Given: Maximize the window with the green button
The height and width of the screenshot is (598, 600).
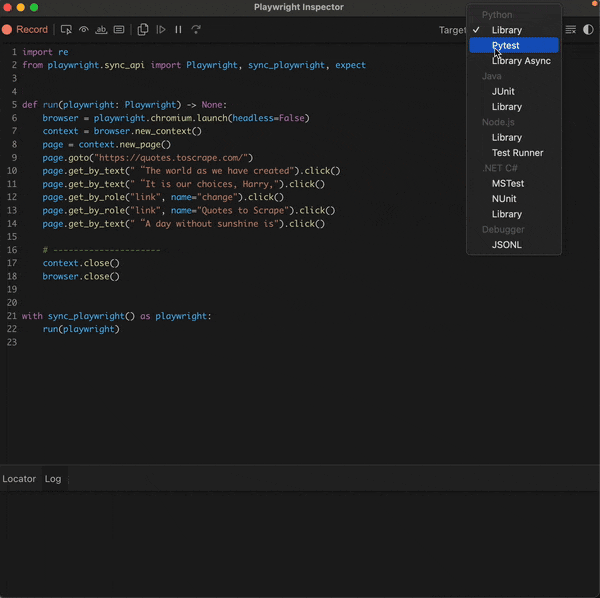Looking at the screenshot, I should point(34,7).
